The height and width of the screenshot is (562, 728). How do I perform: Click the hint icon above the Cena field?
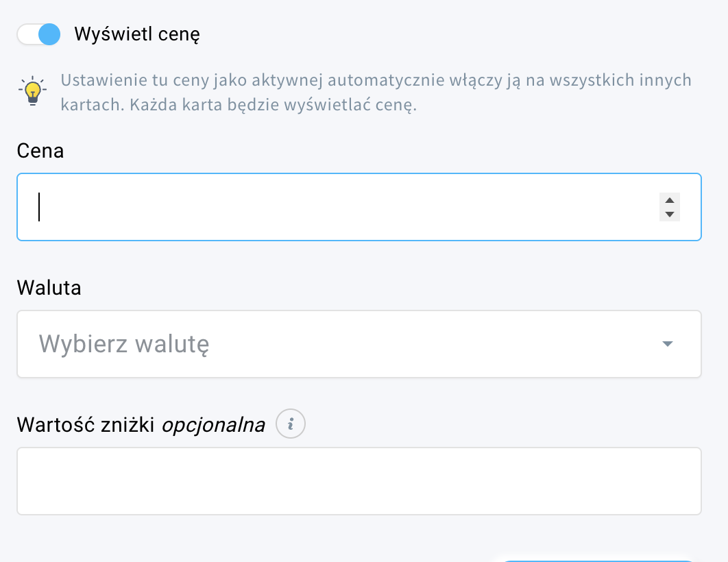(31, 90)
